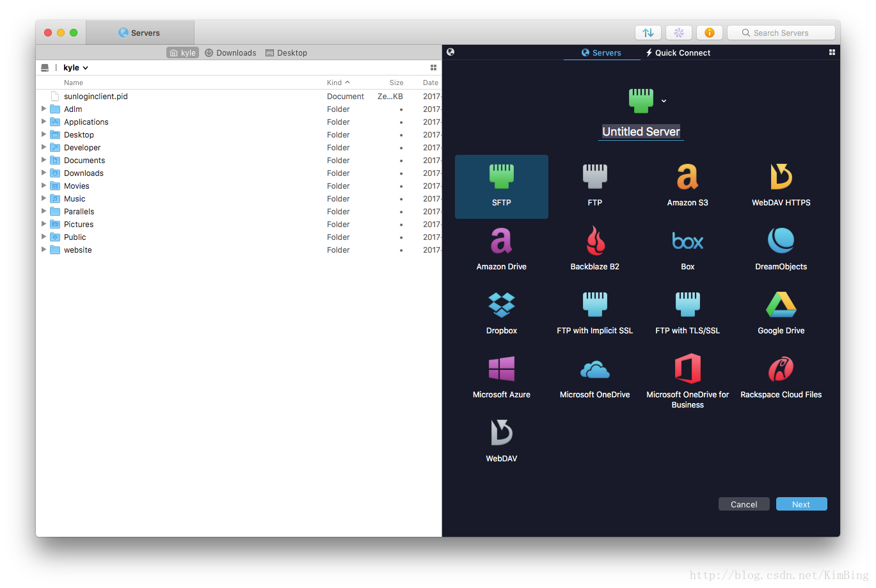Toggle grid view in local file pane

pos(433,67)
